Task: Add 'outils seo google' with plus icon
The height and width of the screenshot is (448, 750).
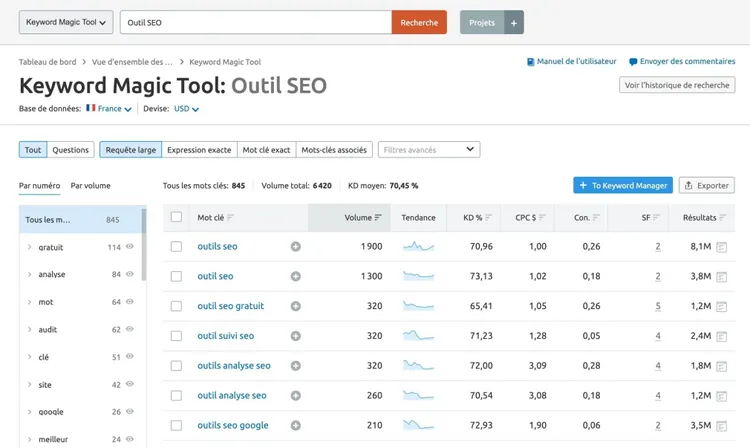Action: coord(296,426)
